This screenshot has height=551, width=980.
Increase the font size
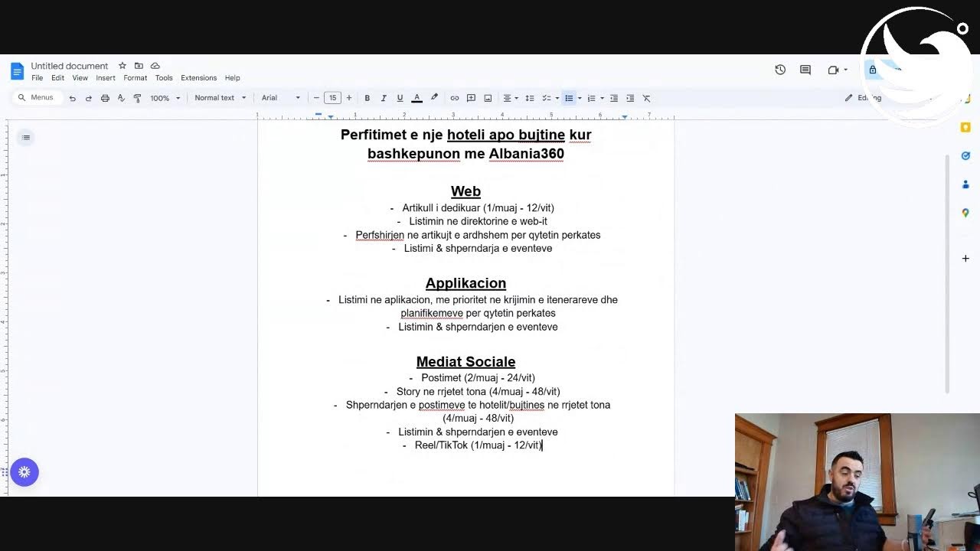[349, 98]
